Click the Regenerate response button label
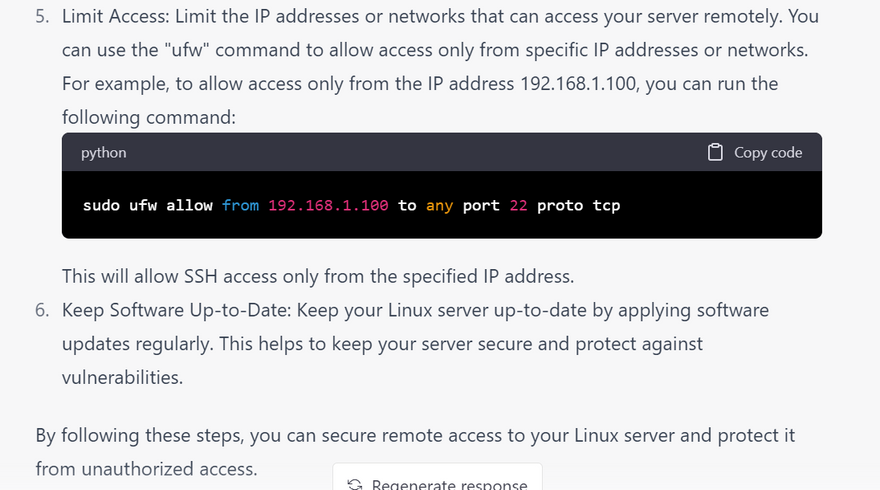 click(x=449, y=484)
